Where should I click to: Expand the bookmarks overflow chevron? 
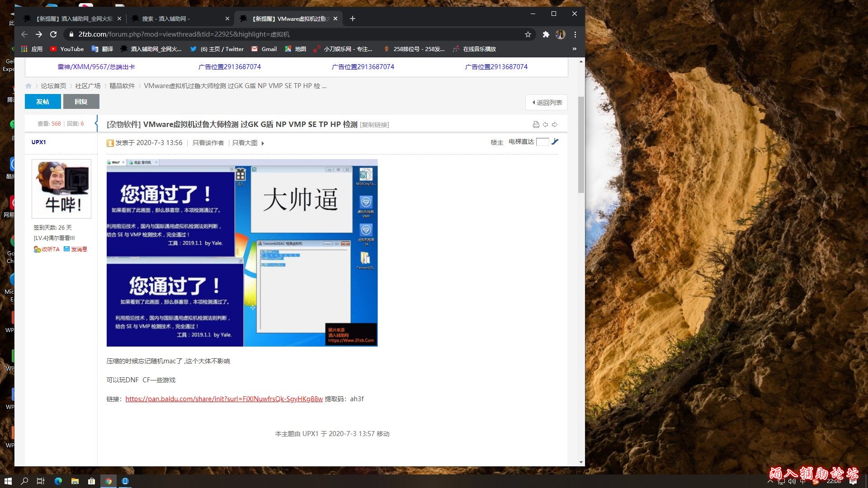[574, 49]
